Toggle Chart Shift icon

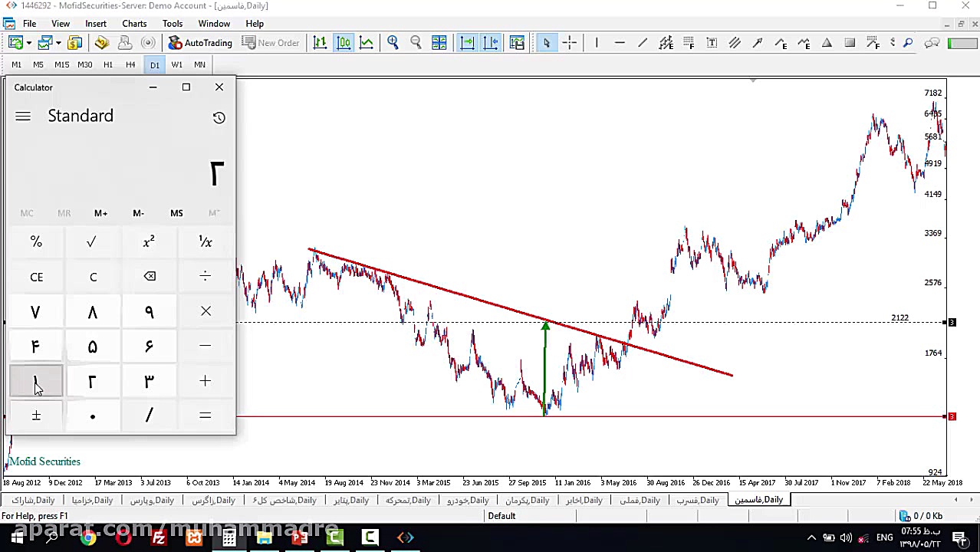(491, 43)
